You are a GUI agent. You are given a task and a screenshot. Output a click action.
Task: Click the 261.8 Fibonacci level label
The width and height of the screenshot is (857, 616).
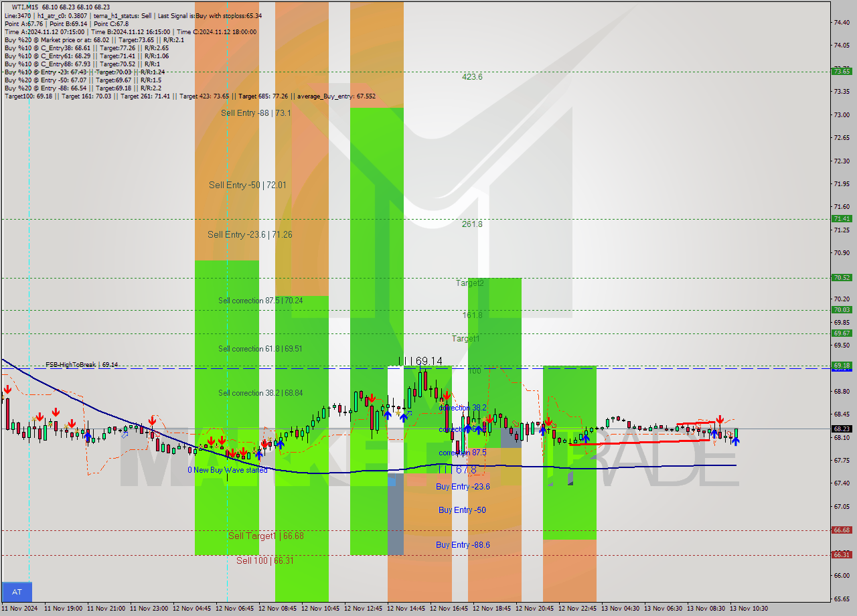pos(472,224)
